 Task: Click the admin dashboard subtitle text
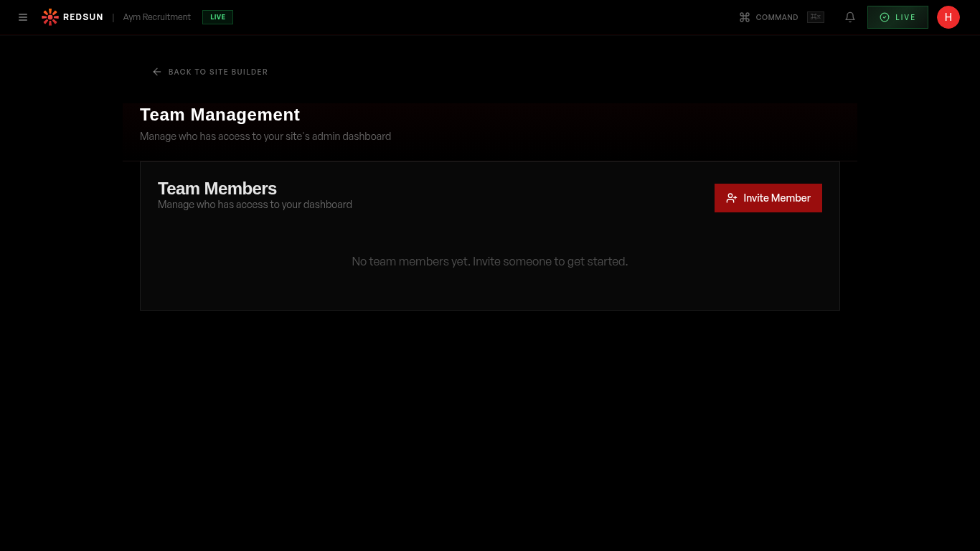point(265,136)
